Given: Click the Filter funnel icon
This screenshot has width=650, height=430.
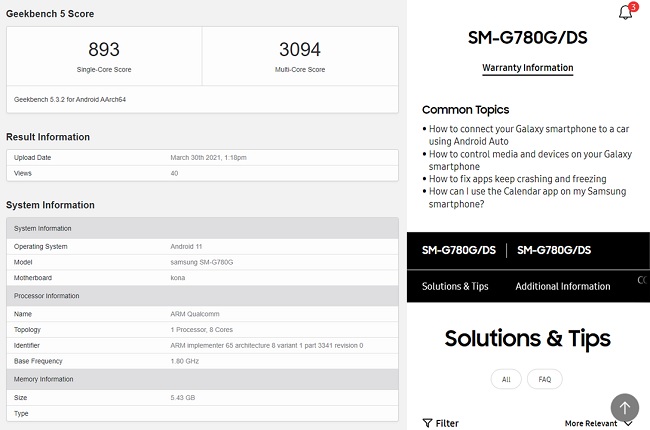Looking at the screenshot, I should (x=427, y=423).
